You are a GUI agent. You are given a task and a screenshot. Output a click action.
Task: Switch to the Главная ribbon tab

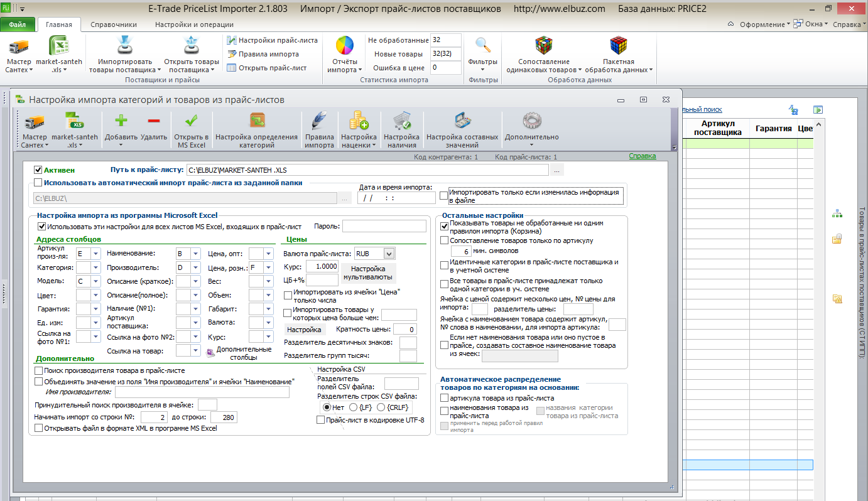(x=58, y=25)
